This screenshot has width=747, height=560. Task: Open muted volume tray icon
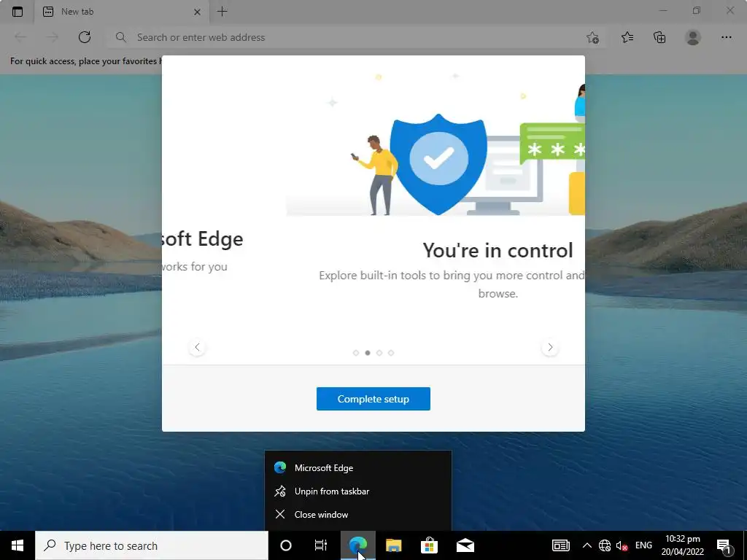(x=622, y=545)
